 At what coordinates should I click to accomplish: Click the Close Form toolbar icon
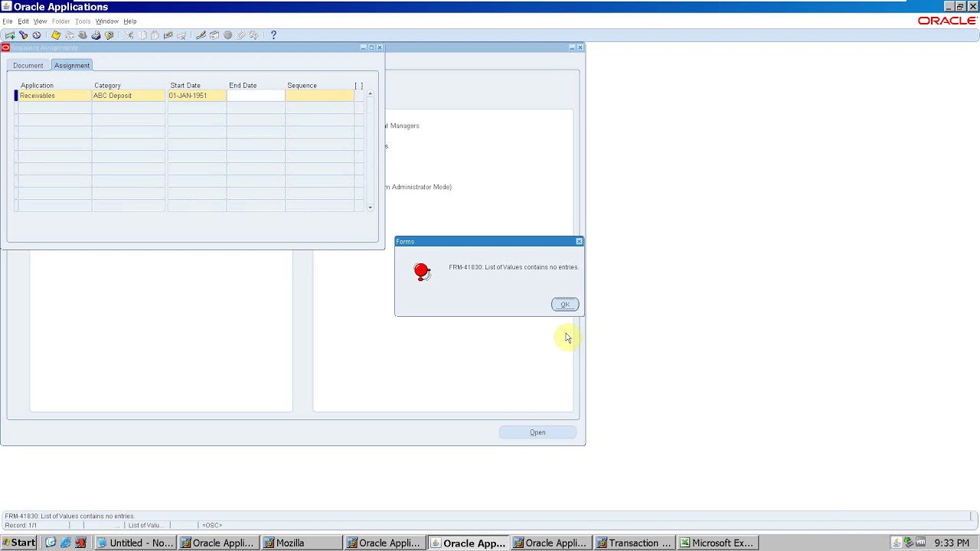109,35
